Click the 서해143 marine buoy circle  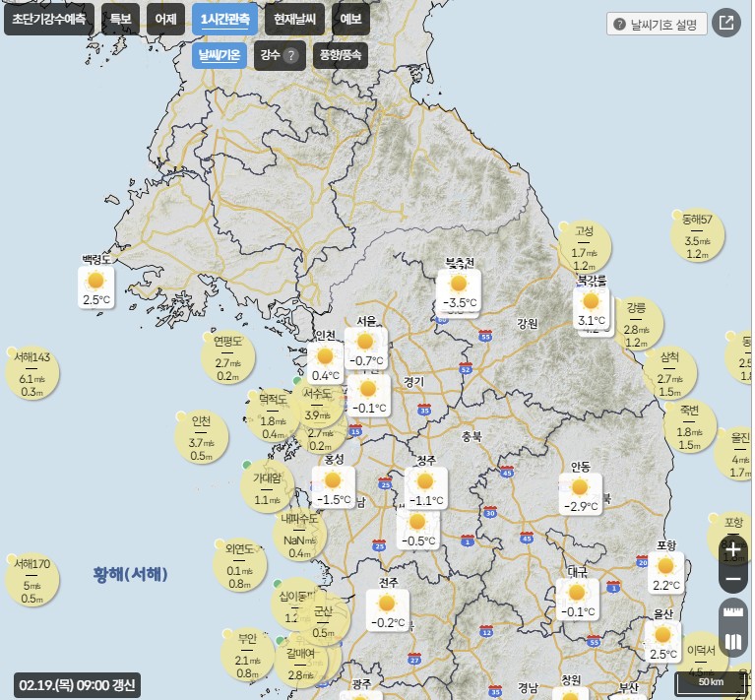tap(32, 373)
